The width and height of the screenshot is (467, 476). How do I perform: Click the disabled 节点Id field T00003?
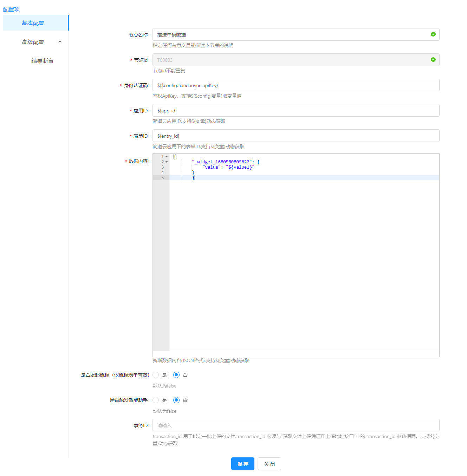296,60
